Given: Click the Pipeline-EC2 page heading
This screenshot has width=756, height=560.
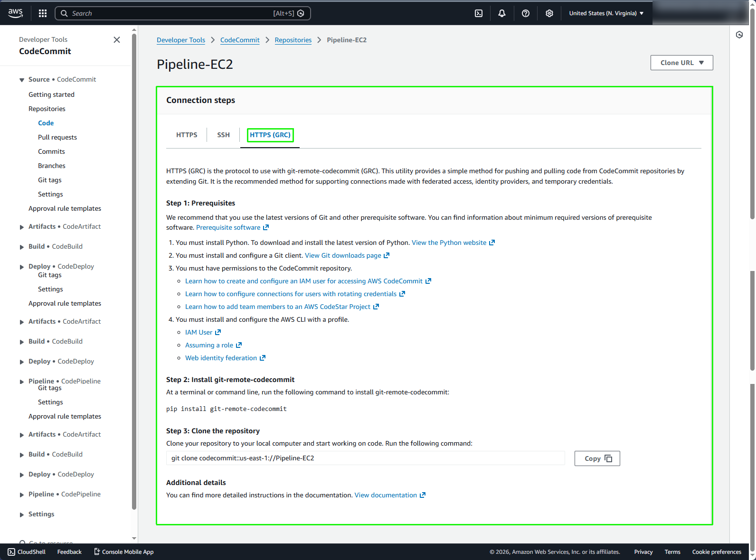Looking at the screenshot, I should point(195,64).
